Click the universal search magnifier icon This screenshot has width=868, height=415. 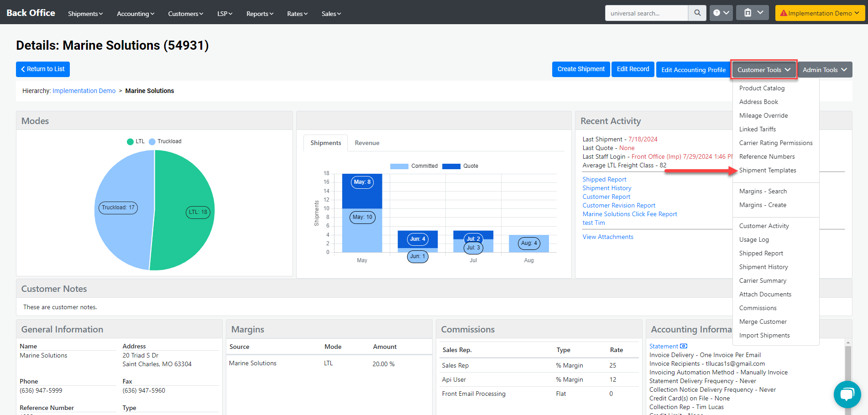[697, 13]
